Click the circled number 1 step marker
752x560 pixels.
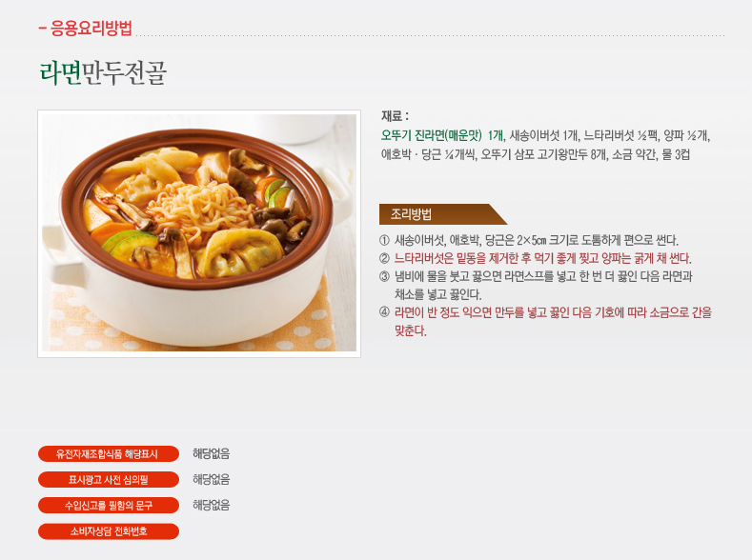tap(384, 239)
